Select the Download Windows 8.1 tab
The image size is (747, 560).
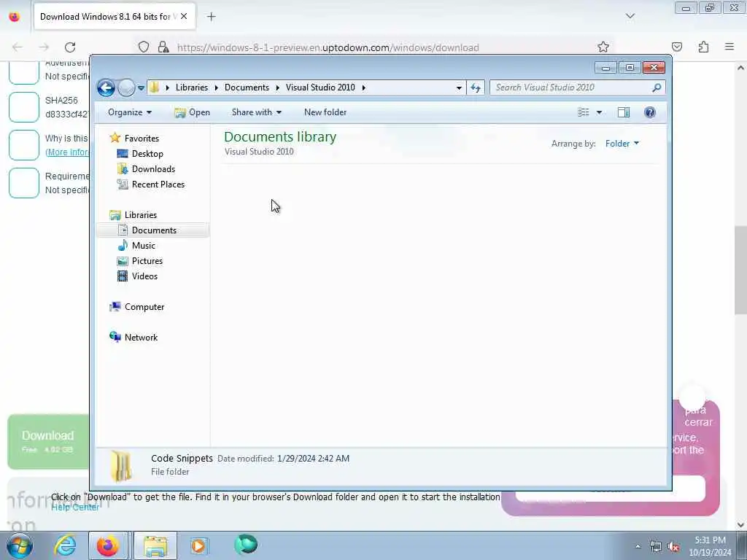(x=115, y=17)
